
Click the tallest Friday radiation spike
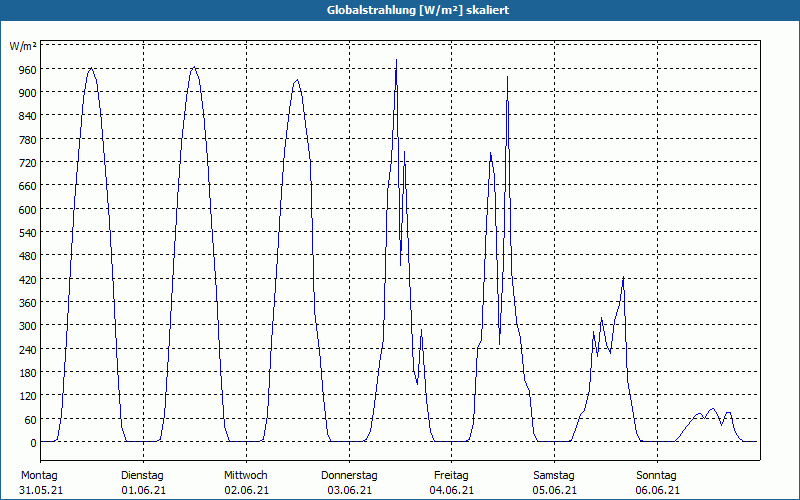click(x=507, y=77)
